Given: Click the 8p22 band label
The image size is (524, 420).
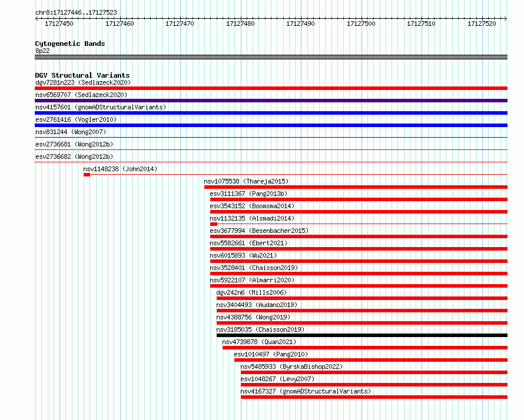Looking at the screenshot, I should click(42, 51).
